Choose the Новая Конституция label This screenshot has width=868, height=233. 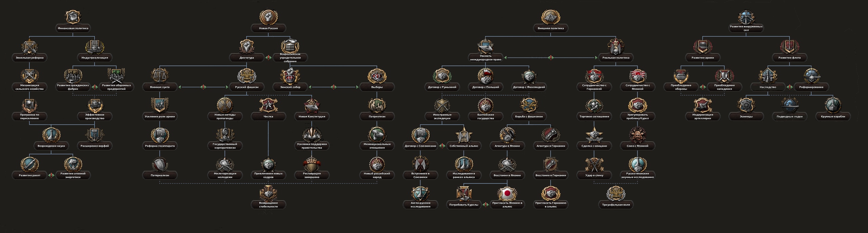coord(312,116)
